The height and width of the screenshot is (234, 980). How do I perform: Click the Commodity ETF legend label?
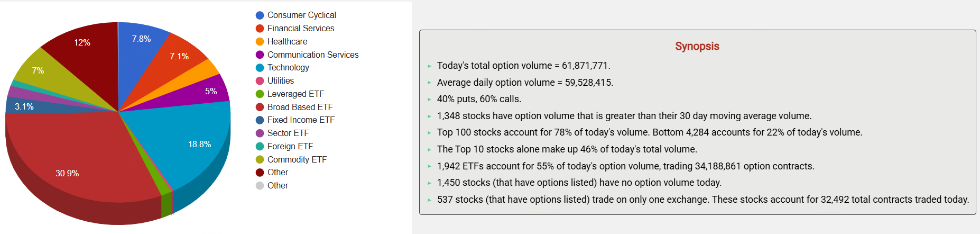297,159
